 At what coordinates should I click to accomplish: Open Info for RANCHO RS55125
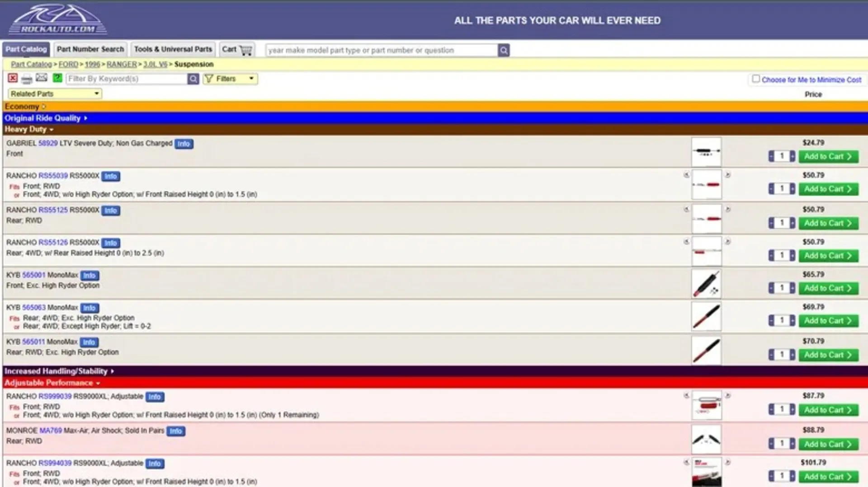coord(111,211)
